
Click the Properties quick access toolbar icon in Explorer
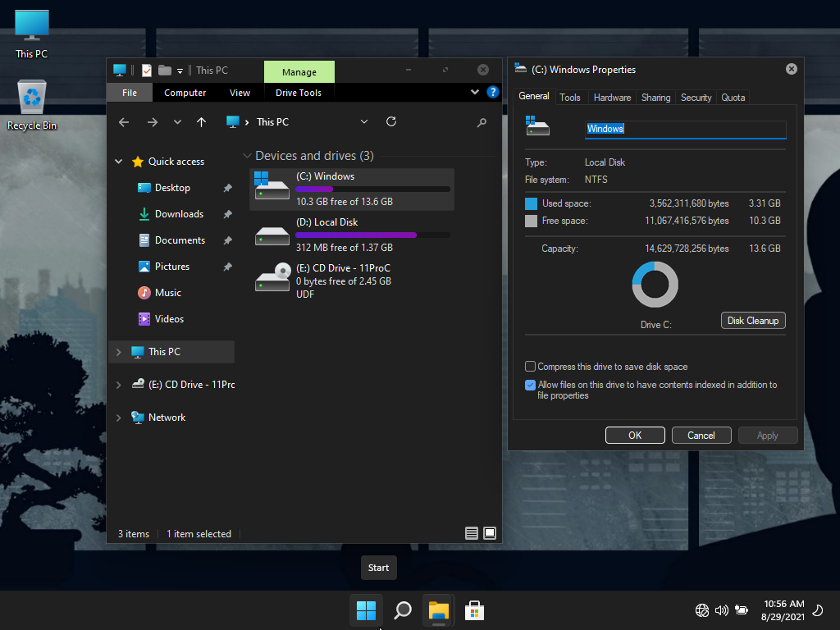pyautogui.click(x=146, y=71)
